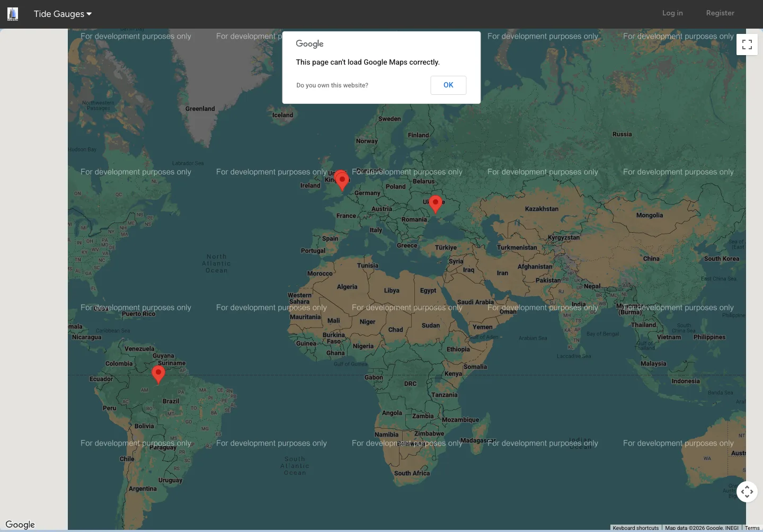Click the "Algeria" map label
The image size is (763, 532).
[x=347, y=287]
